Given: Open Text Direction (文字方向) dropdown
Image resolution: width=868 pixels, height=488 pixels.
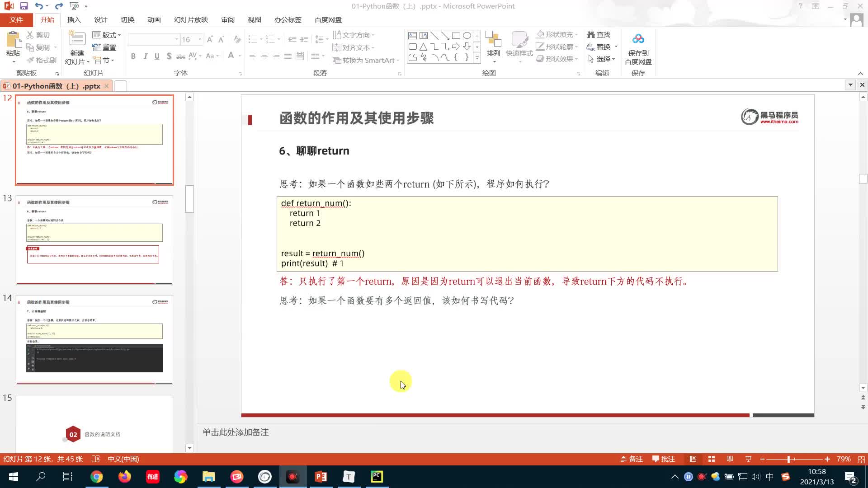Looking at the screenshot, I should tap(354, 35).
